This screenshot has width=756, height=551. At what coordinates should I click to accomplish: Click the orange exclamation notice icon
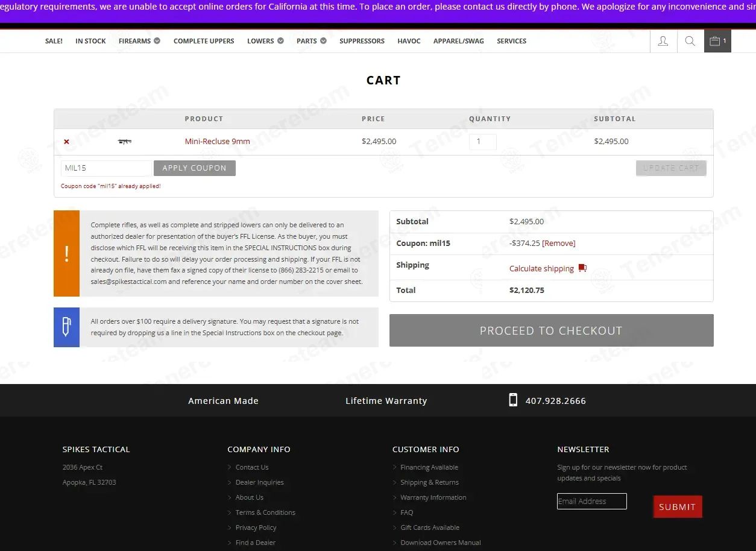pyautogui.click(x=66, y=253)
